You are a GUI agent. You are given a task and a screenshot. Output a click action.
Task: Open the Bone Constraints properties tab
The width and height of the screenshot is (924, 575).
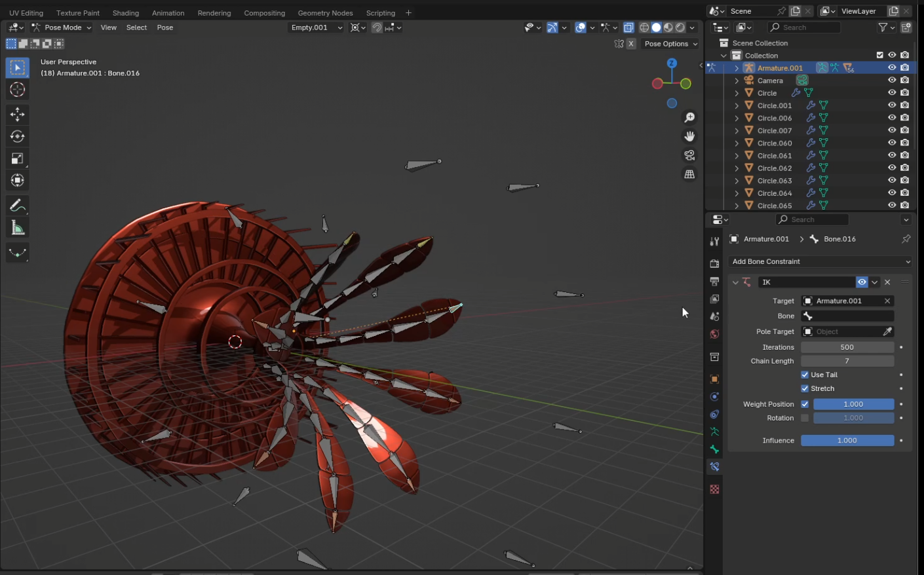pos(714,467)
